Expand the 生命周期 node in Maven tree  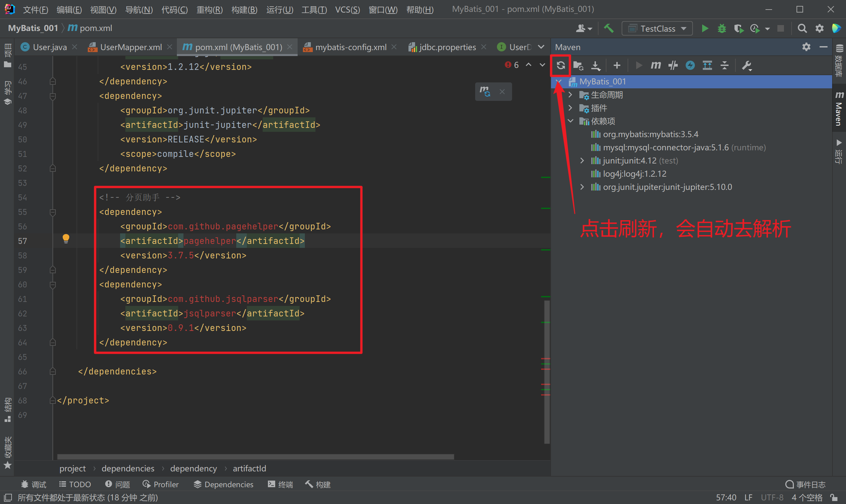570,95
